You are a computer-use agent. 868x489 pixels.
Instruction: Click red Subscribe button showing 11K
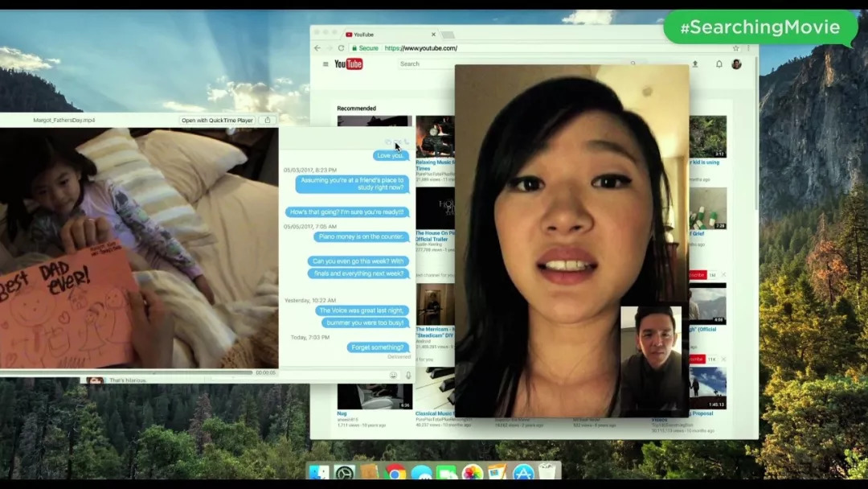tap(697, 360)
